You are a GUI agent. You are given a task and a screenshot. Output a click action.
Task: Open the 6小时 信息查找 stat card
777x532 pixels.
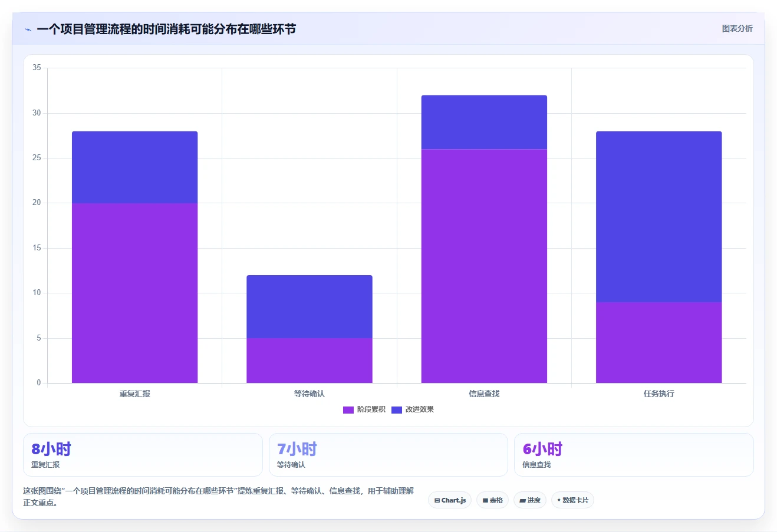(634, 455)
